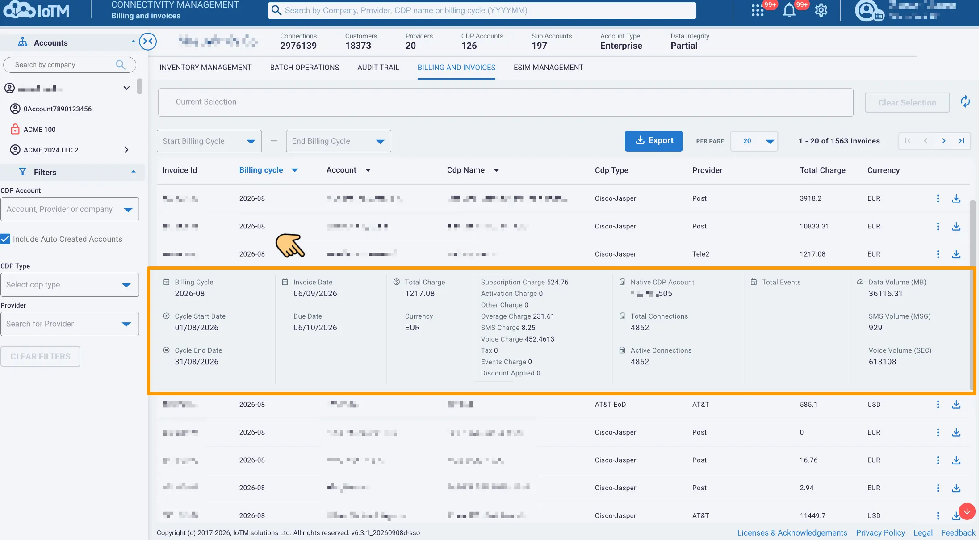This screenshot has height=540, width=980.
Task: Select the Billing and Invoices tab
Action: tap(456, 67)
